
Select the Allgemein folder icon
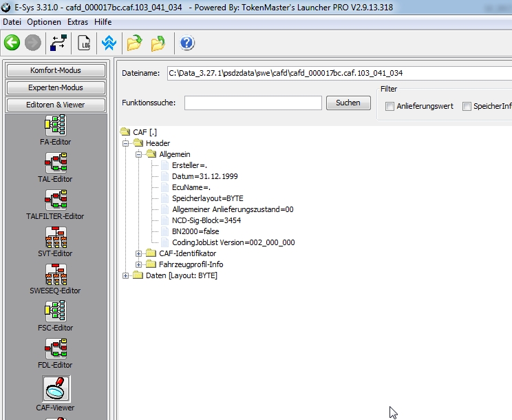pyautogui.click(x=151, y=154)
